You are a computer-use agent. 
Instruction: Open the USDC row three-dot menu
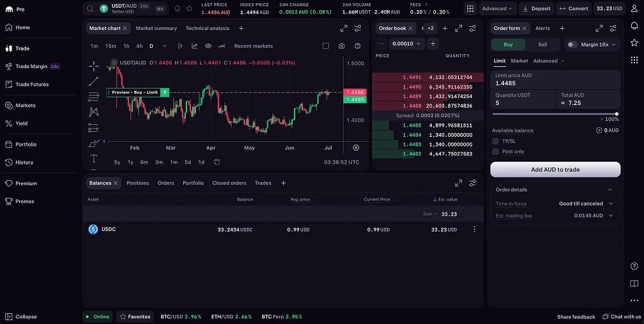[474, 230]
